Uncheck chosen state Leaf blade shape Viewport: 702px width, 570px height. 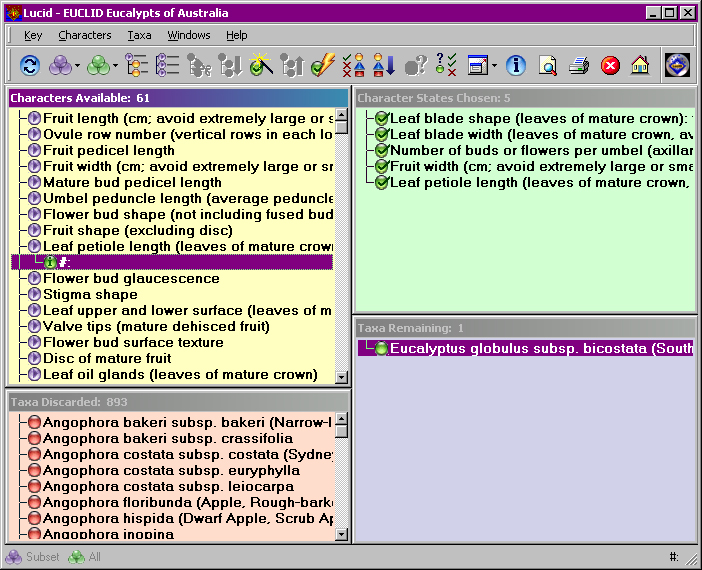coord(381,119)
